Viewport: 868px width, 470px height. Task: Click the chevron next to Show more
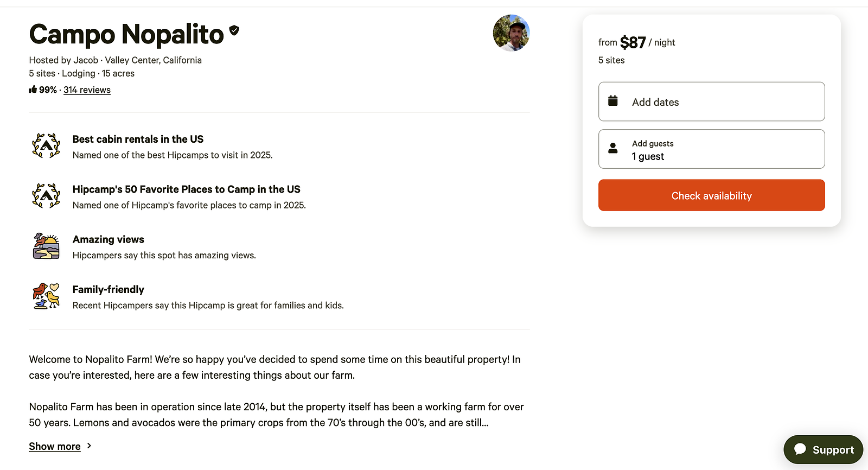click(x=90, y=446)
